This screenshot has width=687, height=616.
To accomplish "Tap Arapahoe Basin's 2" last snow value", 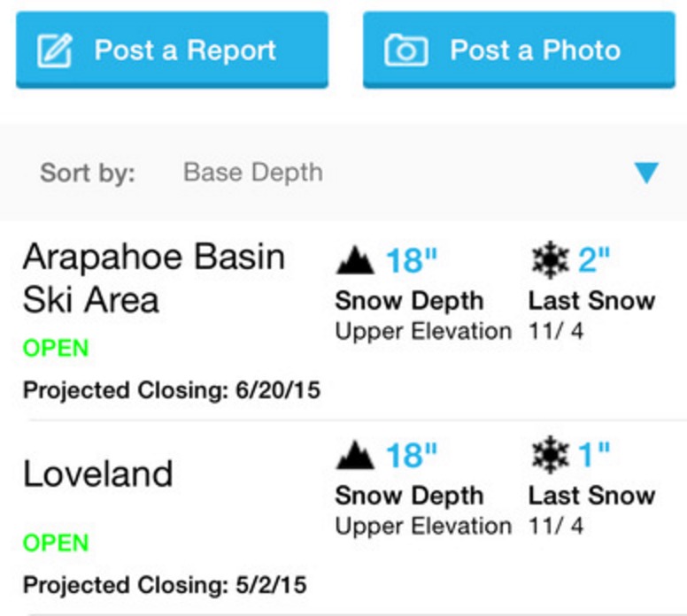I will point(594,259).
